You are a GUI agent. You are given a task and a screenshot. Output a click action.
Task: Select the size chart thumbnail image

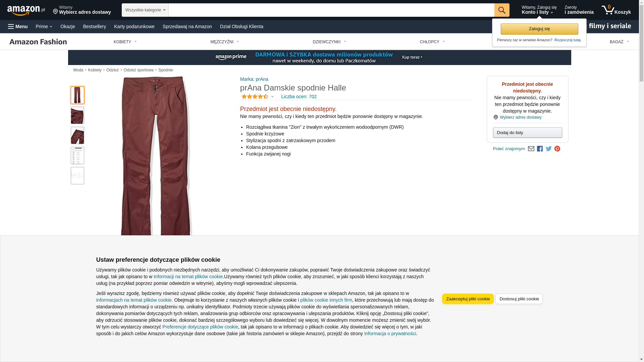[x=77, y=156]
